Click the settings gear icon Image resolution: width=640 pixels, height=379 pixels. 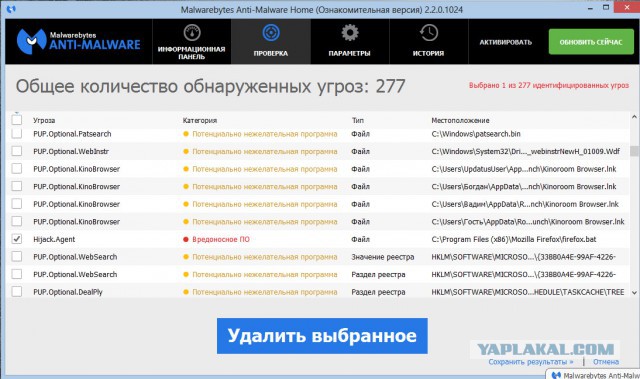tap(350, 33)
